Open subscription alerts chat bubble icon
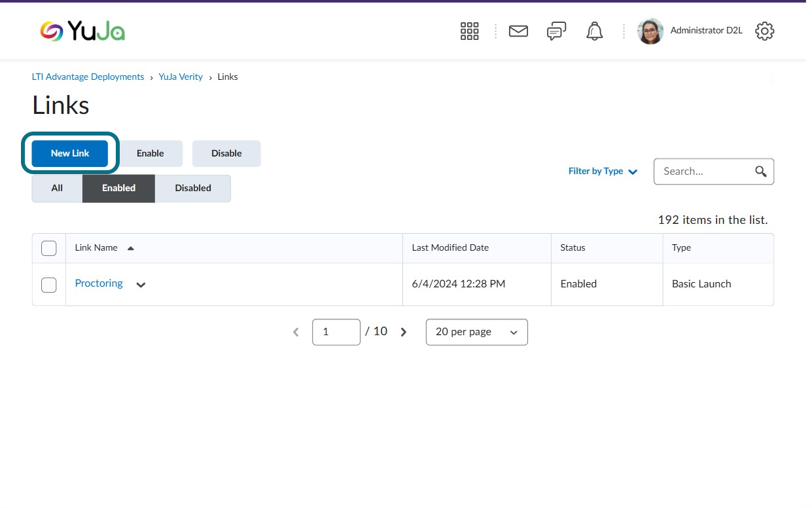The image size is (812, 508). click(556, 31)
